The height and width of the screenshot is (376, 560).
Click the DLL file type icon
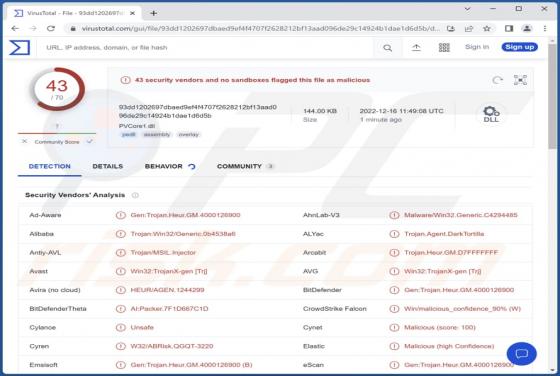[491, 114]
